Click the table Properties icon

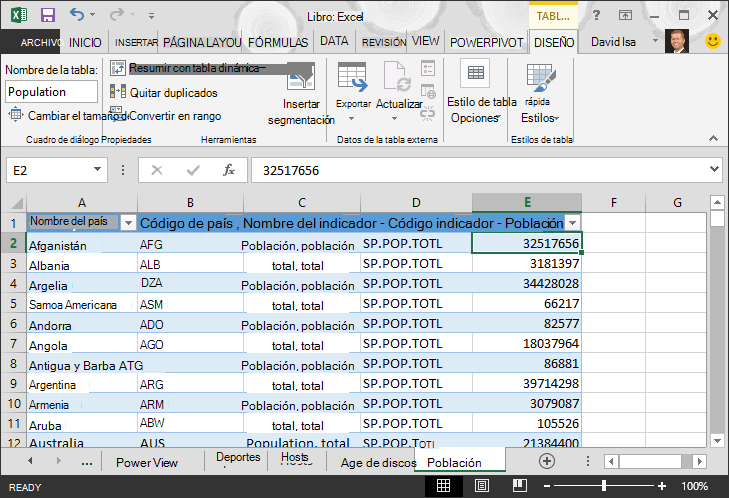pos(428,68)
